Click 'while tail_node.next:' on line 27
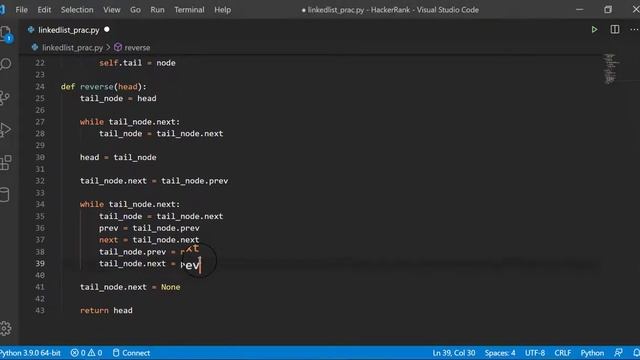The height and width of the screenshot is (360, 640). point(130,122)
